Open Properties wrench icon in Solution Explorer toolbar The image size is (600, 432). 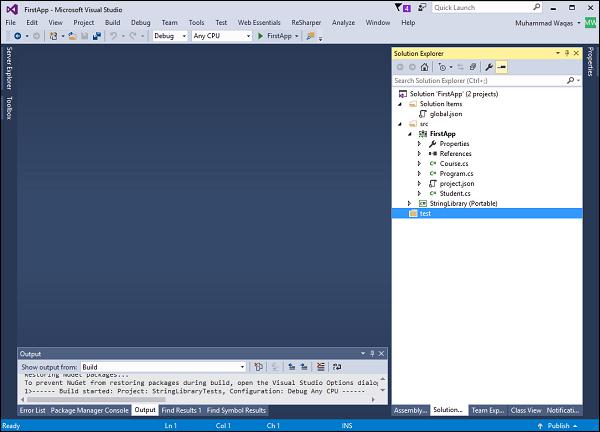click(x=489, y=67)
